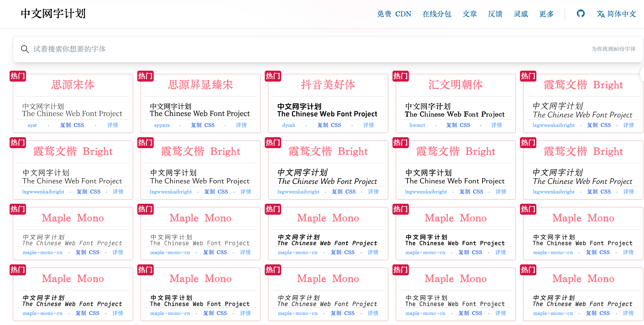Open 反馈 feedback link
This screenshot has width=644, height=325.
point(495,14)
